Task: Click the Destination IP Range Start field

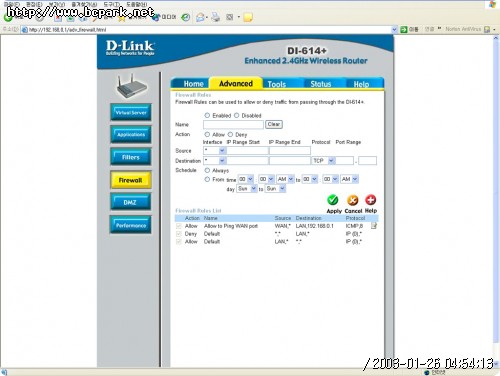Action: click(x=247, y=161)
